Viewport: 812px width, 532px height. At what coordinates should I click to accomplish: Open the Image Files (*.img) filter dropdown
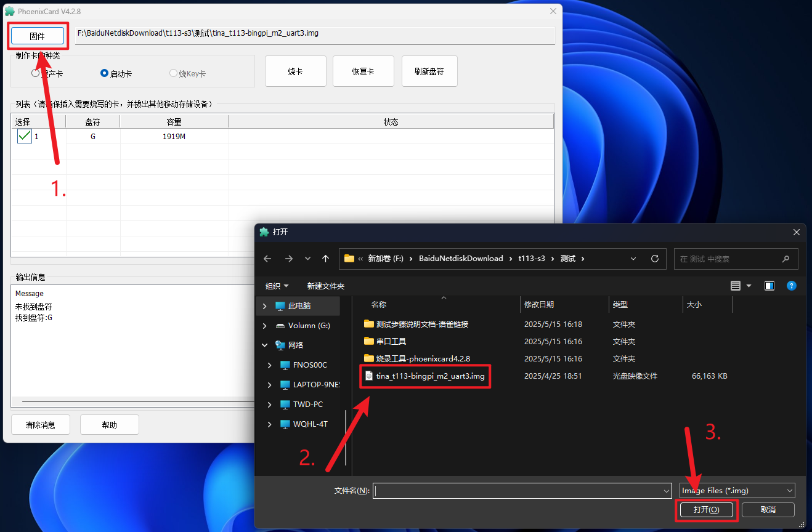click(x=737, y=491)
